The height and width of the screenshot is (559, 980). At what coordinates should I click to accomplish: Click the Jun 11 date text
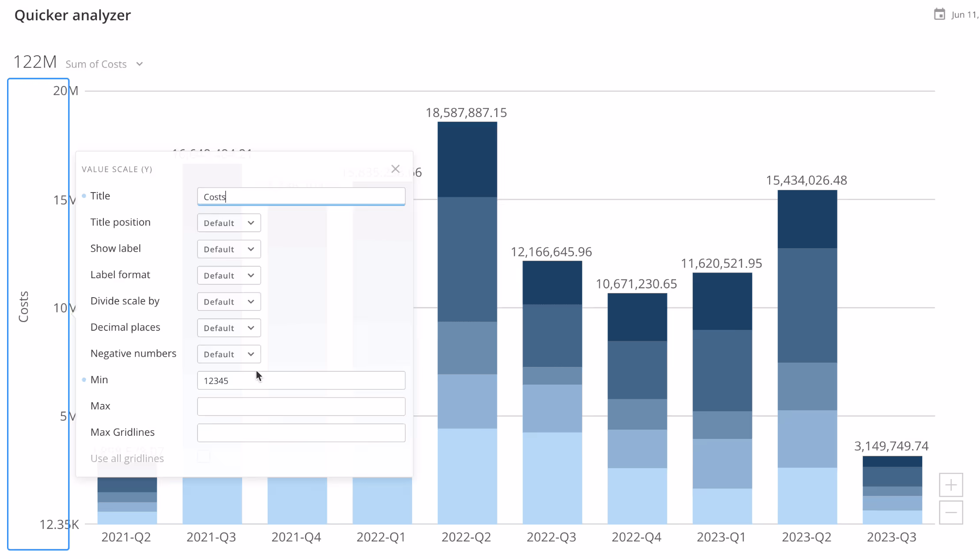coord(964,15)
